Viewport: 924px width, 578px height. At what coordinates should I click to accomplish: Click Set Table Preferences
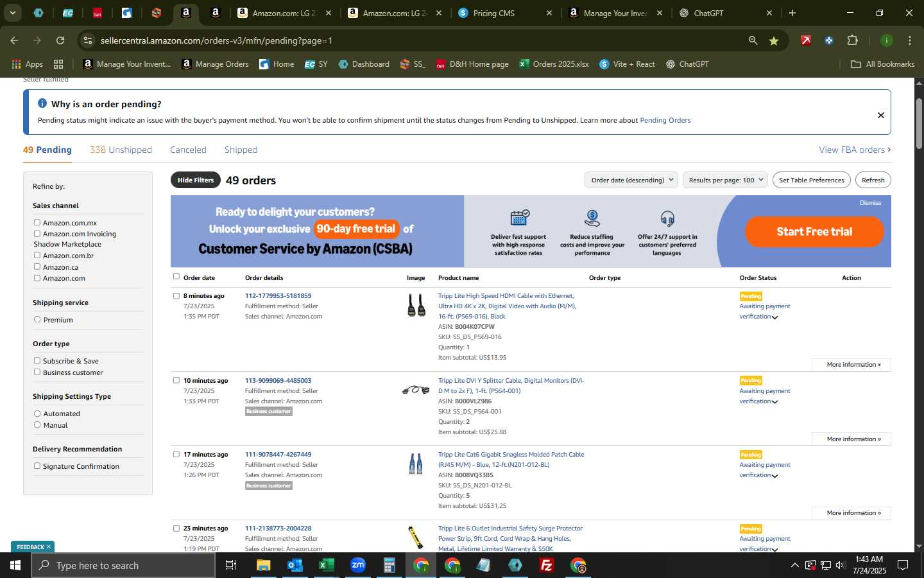click(812, 180)
